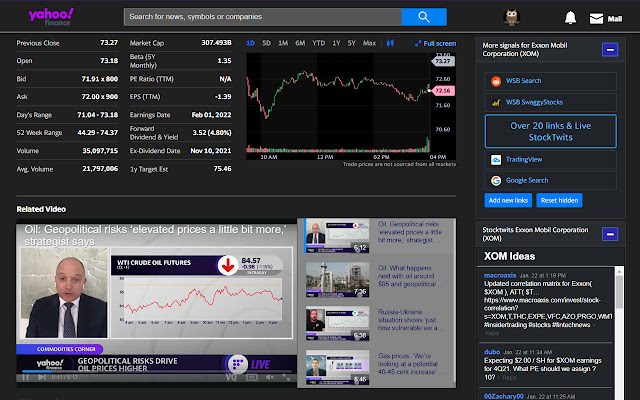Unmute the video player speaker
The height and width of the screenshot is (400, 640).
[x=270, y=377]
